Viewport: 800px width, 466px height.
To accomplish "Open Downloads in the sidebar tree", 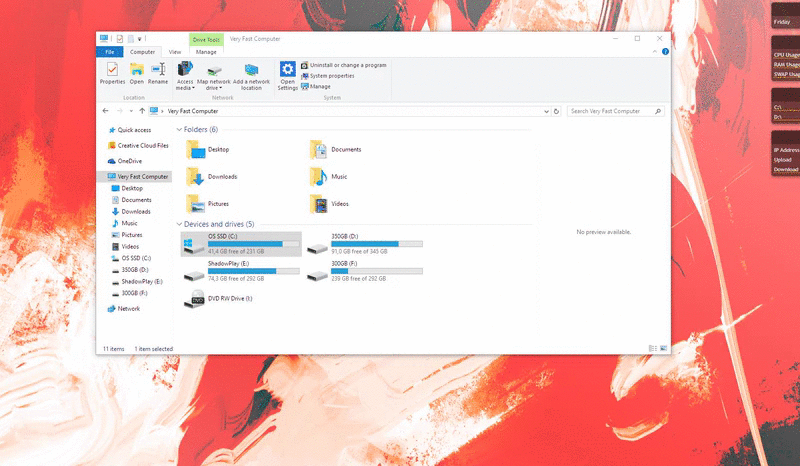I will (x=131, y=212).
